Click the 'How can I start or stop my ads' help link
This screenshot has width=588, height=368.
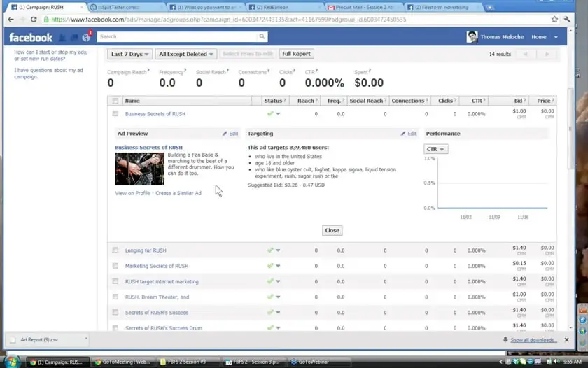click(x=50, y=55)
